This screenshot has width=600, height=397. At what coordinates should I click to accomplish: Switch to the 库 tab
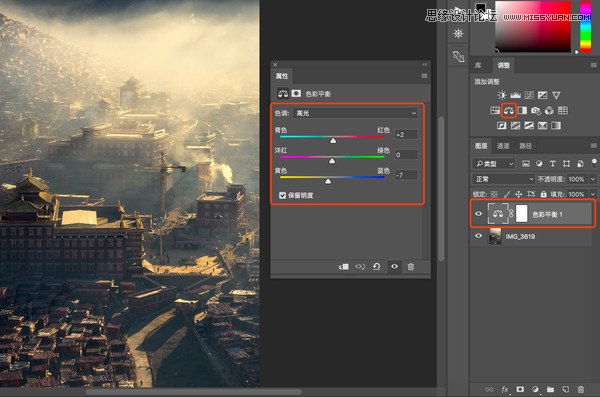tap(478, 65)
